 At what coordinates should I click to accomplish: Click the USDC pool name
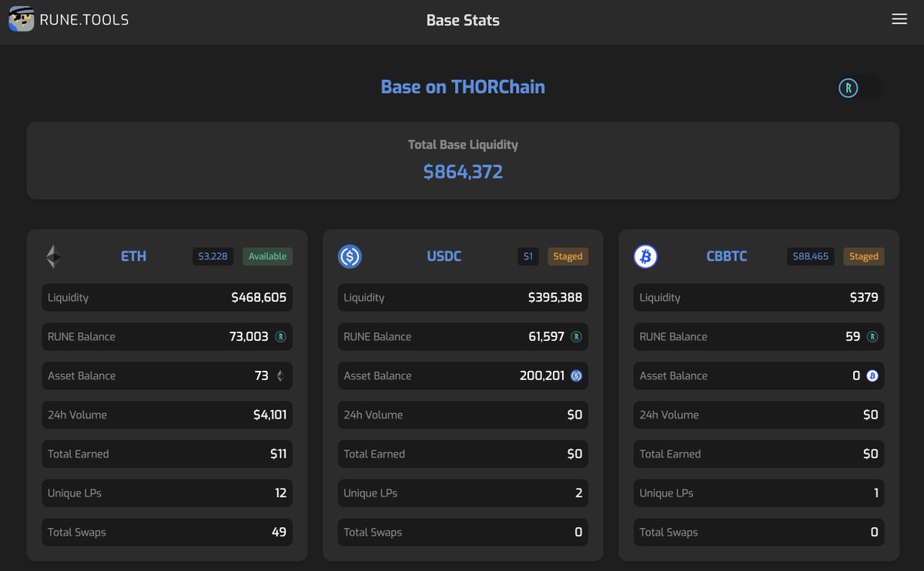[x=444, y=256]
